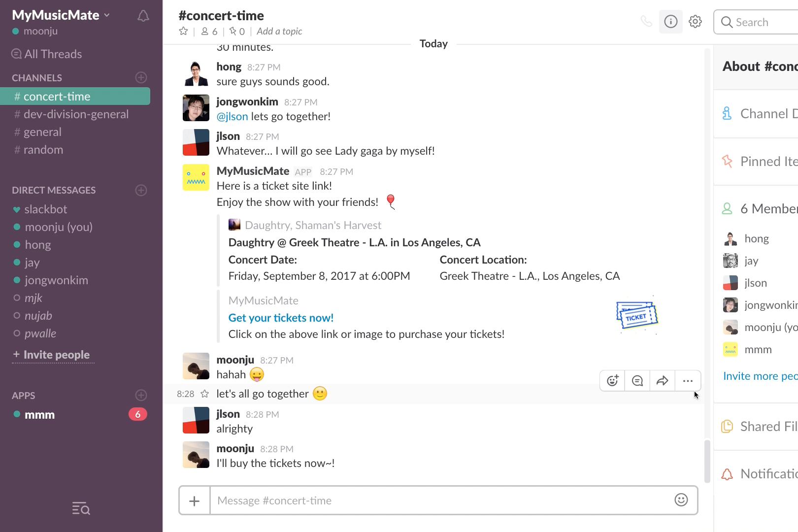
Task: Switch to the random channel
Action: pos(75,150)
